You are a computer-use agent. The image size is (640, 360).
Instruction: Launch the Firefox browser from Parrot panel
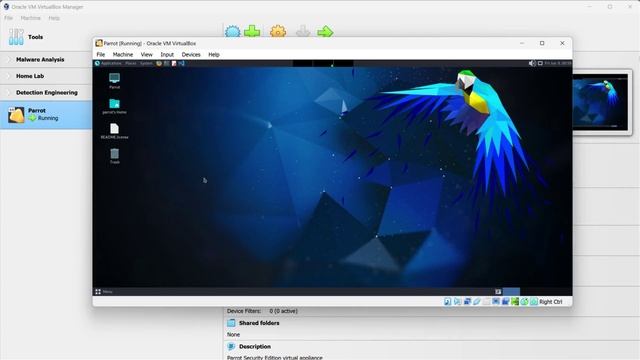(x=159, y=63)
